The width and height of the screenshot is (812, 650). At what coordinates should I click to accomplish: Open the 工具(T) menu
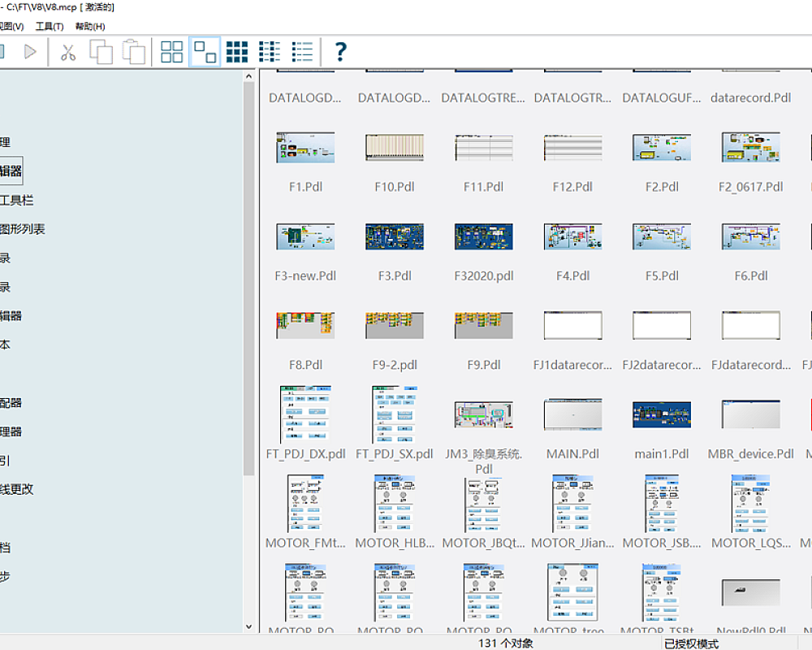click(49, 26)
